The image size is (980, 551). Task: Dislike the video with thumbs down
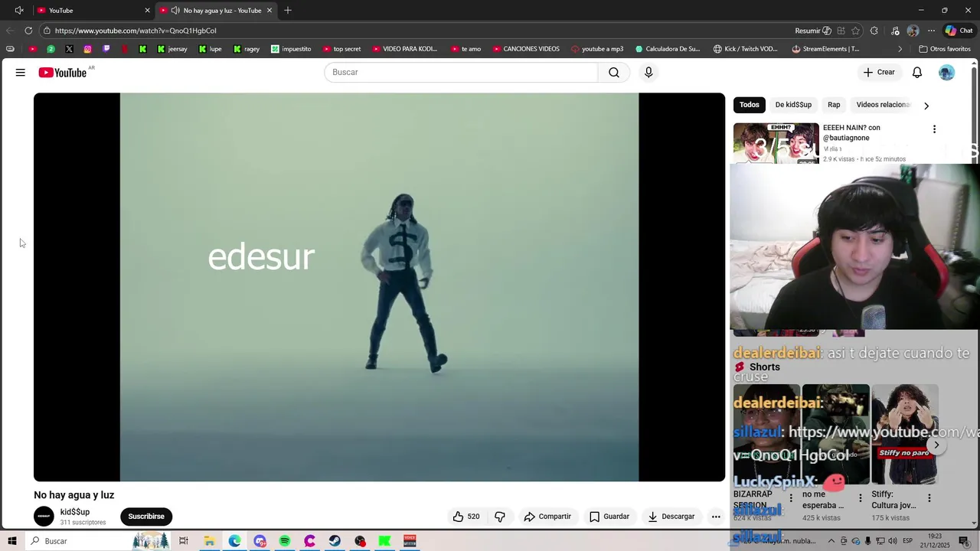500,517
